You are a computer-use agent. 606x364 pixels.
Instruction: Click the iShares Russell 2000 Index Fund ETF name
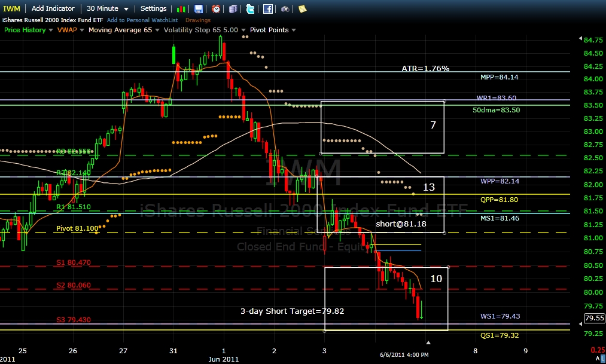click(53, 20)
